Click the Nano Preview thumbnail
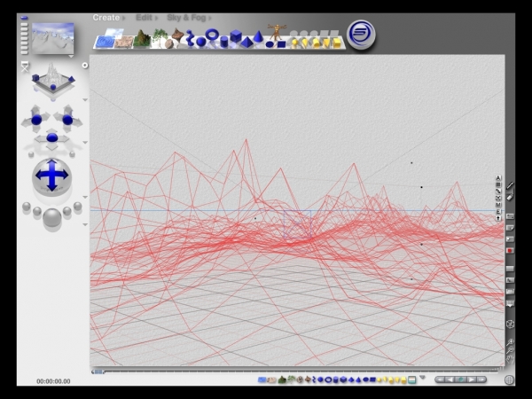This screenshot has height=399, width=532. 53,38
